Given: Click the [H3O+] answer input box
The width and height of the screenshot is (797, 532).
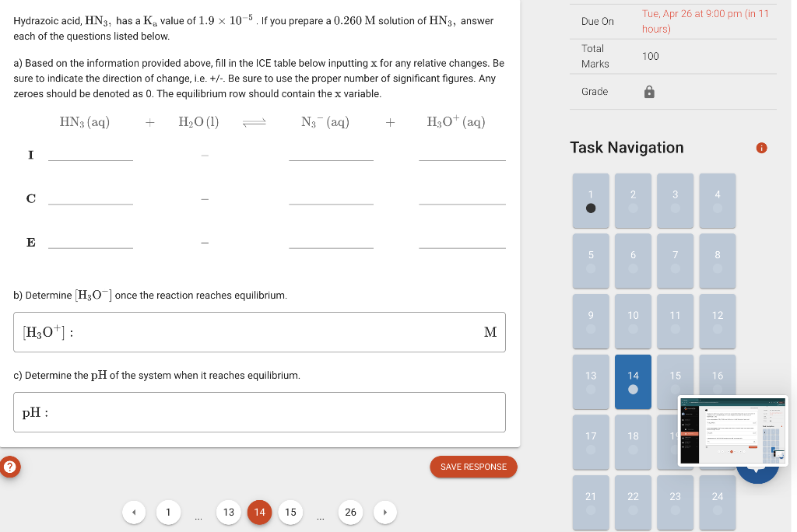Looking at the screenshot, I should coord(259,332).
